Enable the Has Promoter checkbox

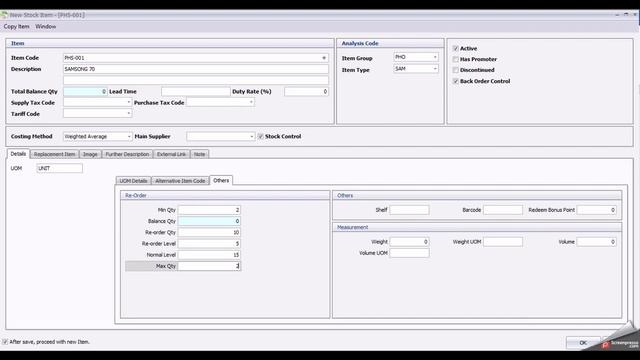(456, 60)
